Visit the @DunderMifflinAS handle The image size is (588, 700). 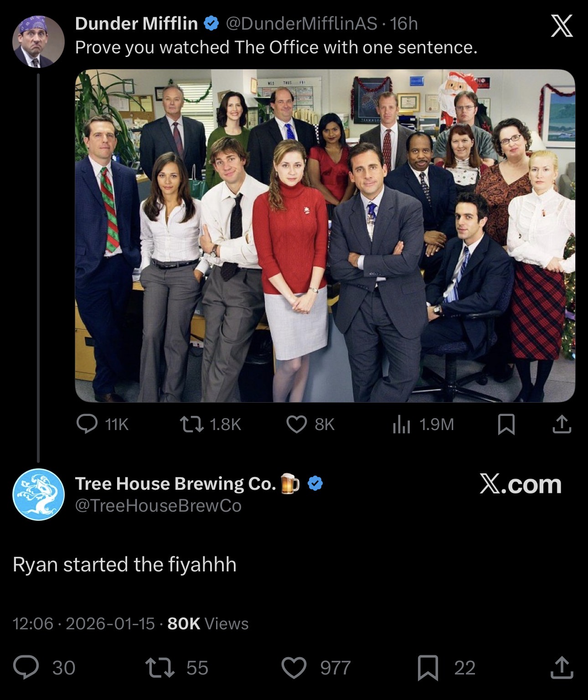point(301,24)
